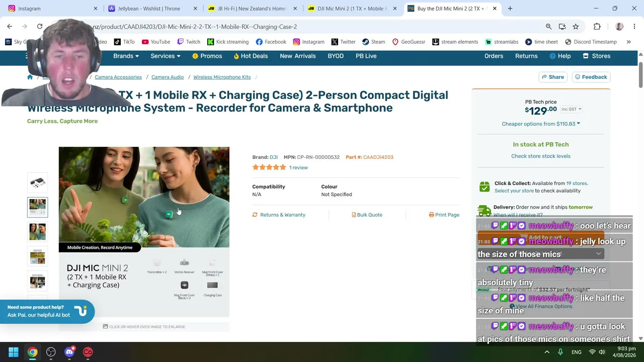Open the stream elements bookmark
644x362 pixels.
click(455, 42)
